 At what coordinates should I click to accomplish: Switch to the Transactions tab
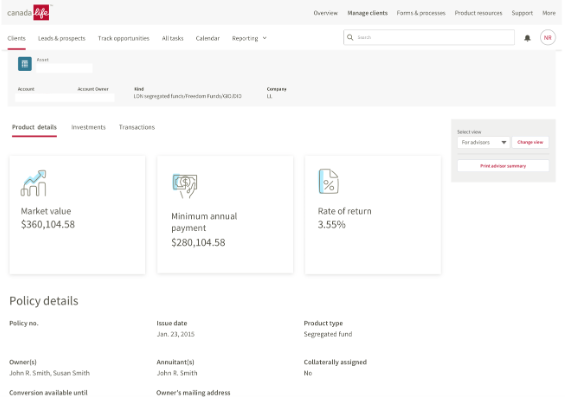[137, 127]
